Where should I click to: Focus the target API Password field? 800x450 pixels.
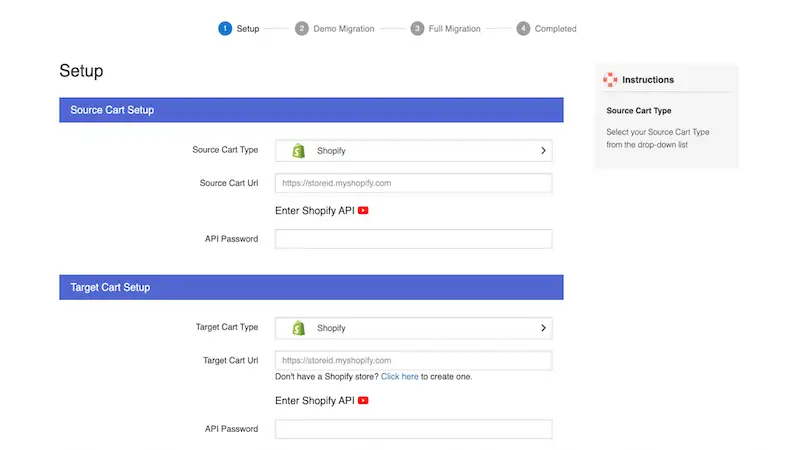413,429
